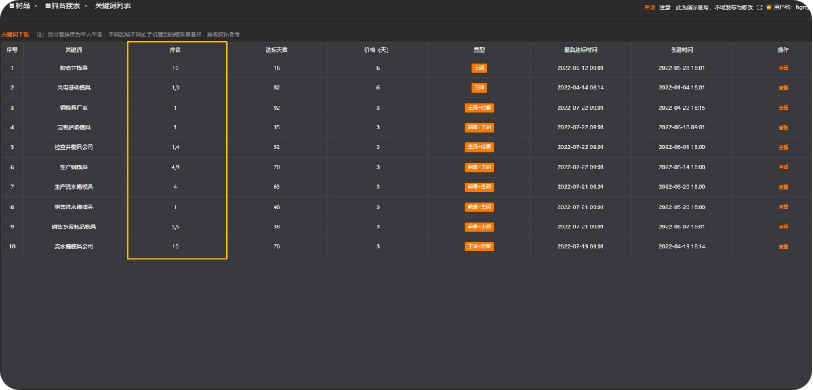
Task: Open the 关键词列表 breadcrumb tab
Action: [113, 6]
